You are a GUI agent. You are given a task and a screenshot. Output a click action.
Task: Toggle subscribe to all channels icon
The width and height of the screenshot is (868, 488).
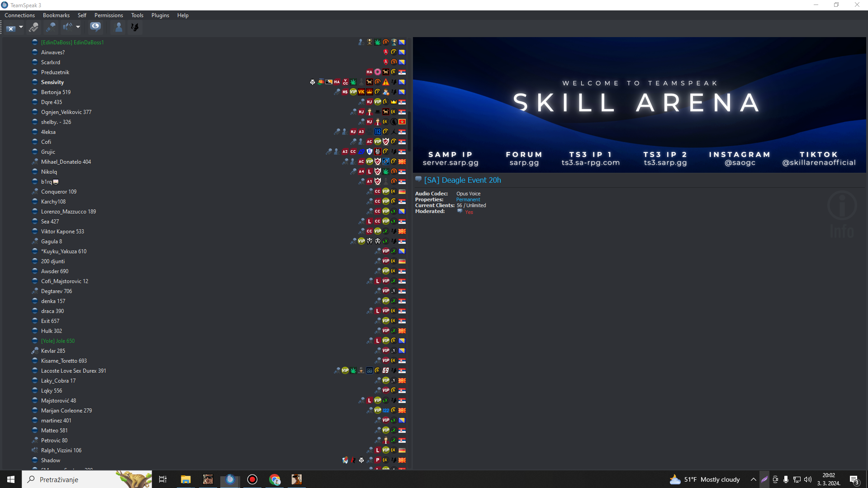point(95,27)
